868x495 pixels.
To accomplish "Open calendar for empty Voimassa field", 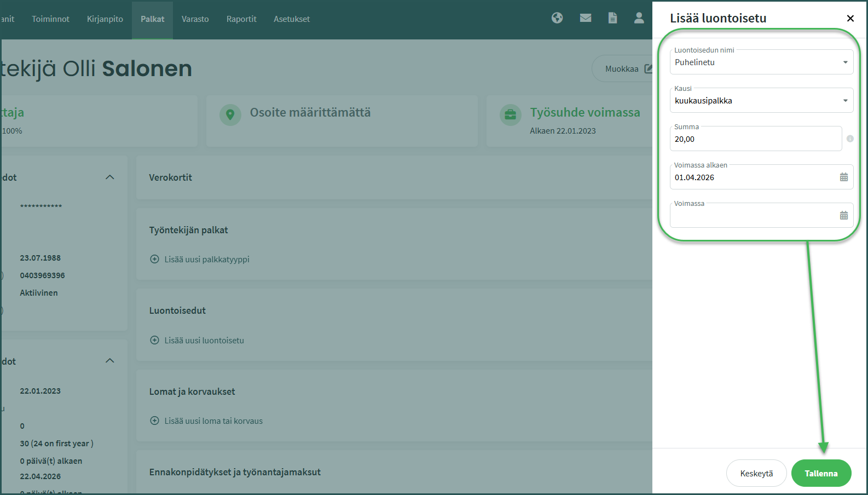I will pyautogui.click(x=843, y=216).
